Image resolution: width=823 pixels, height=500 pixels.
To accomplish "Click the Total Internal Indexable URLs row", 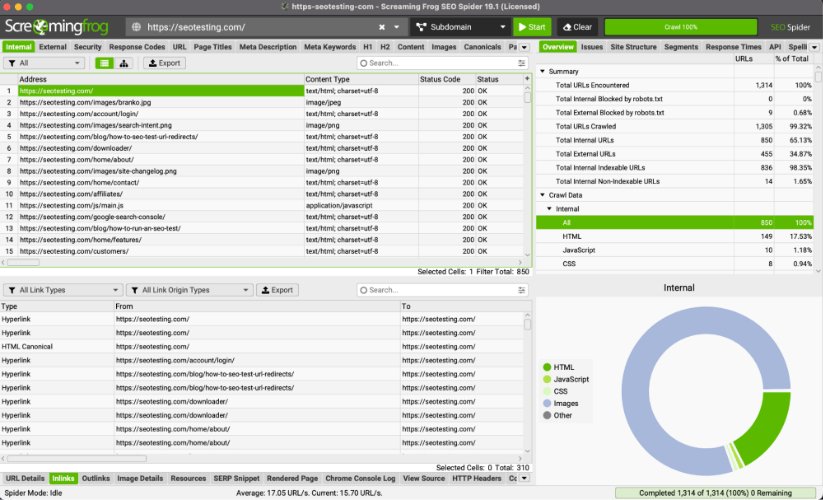I will (x=674, y=168).
